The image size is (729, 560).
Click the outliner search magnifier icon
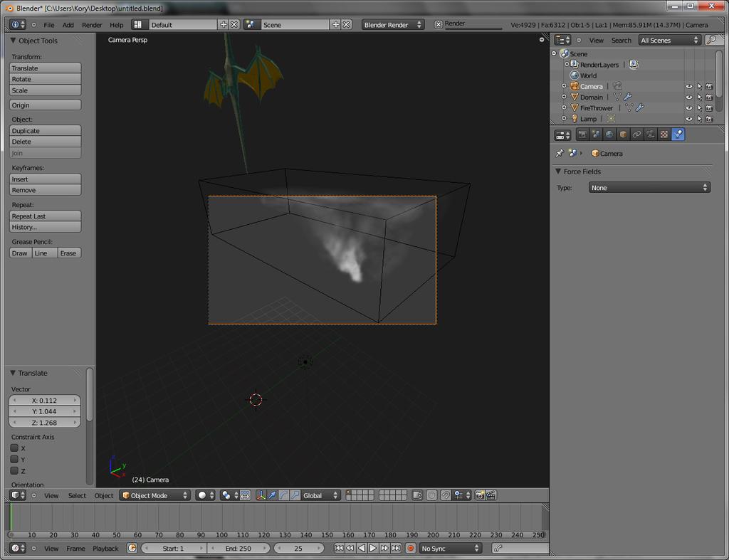[x=711, y=40]
